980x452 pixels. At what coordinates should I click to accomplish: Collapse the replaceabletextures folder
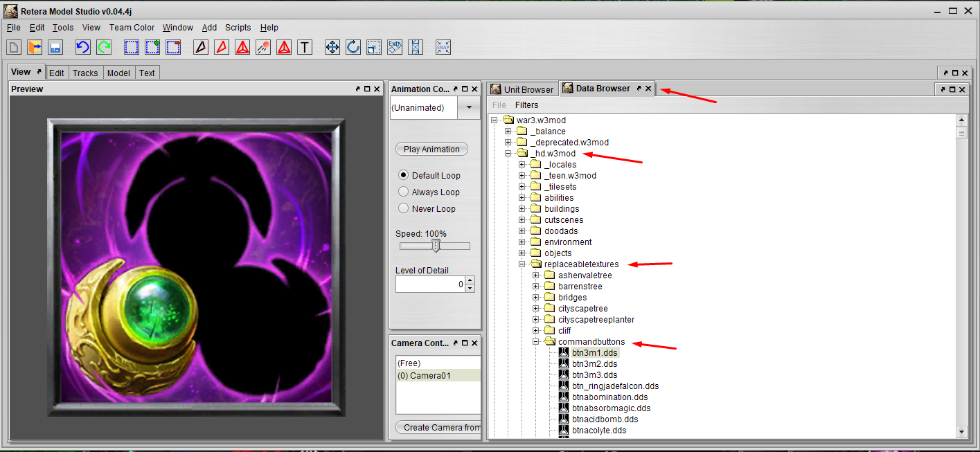(x=522, y=264)
